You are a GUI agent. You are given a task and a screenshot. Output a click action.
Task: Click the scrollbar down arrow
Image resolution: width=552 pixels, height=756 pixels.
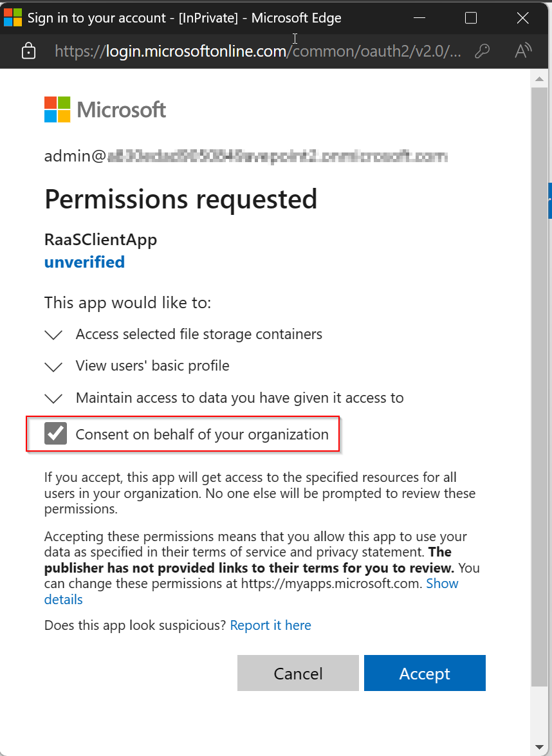point(540,747)
